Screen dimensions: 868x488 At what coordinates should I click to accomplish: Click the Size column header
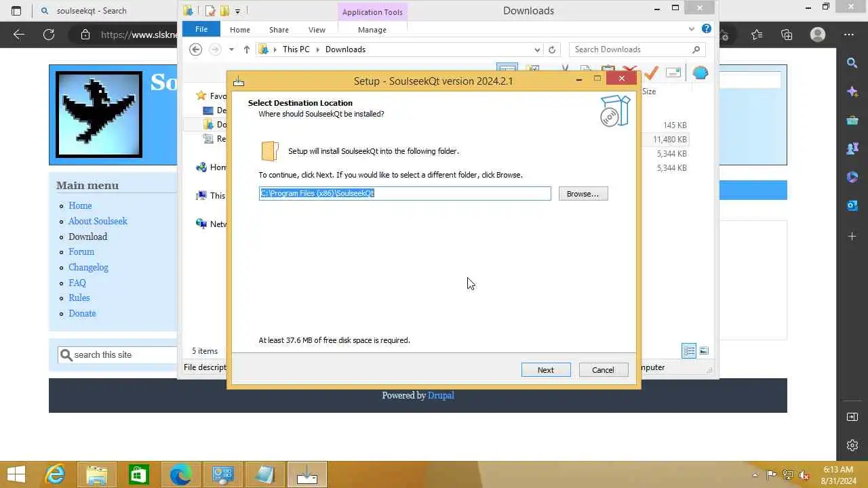pyautogui.click(x=649, y=91)
